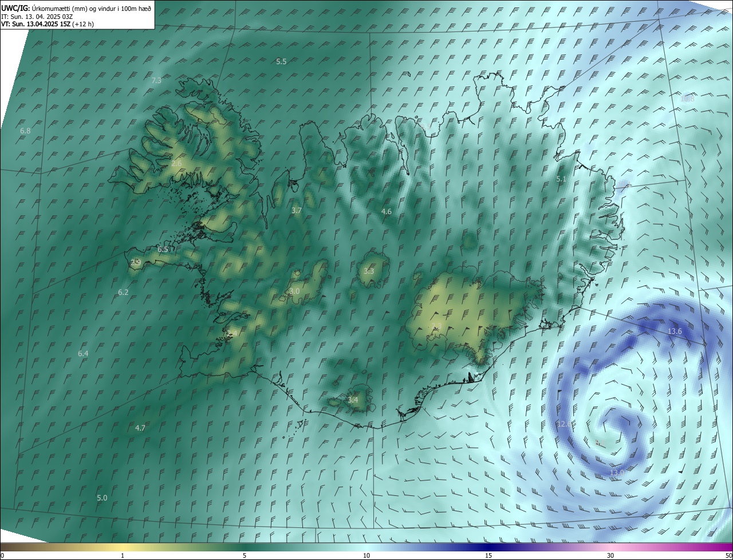Click the 'VT: Sun. 13.04.2025 15Z (+12 h)' line
Screen dimensions: 733x560
(x=48, y=24)
